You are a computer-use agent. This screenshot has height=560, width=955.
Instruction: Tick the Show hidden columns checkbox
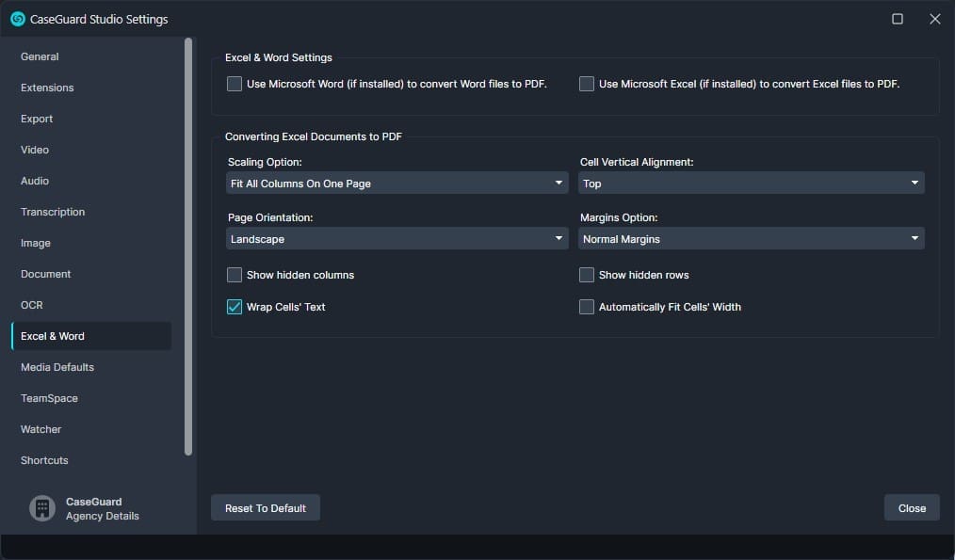pos(235,275)
